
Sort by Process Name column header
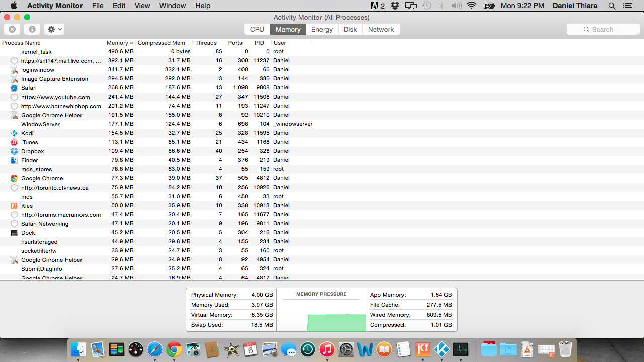51,43
